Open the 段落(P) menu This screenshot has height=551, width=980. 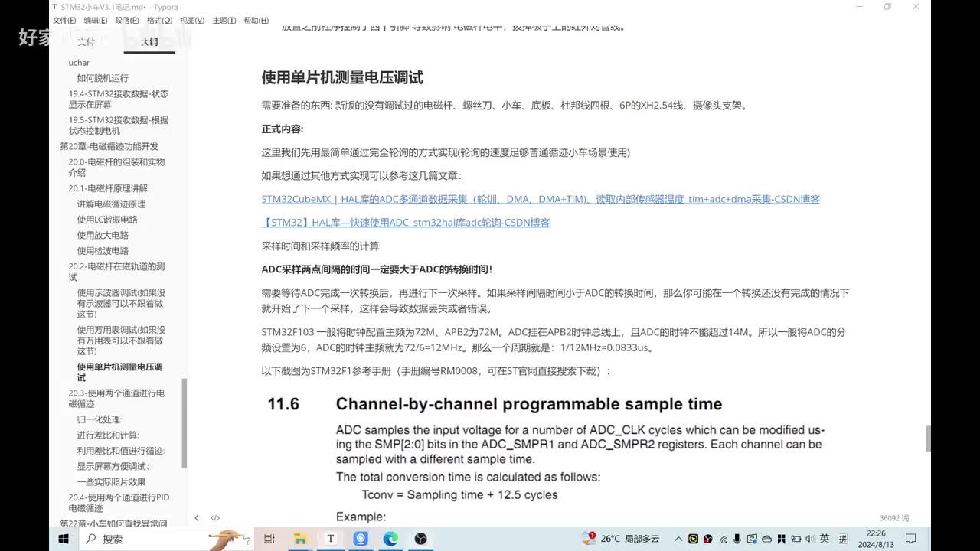click(127, 21)
